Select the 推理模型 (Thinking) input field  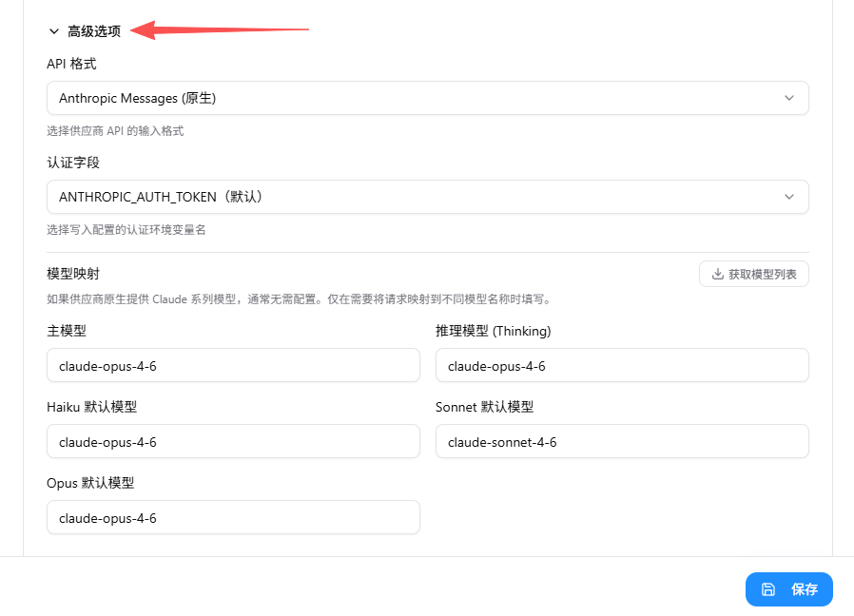click(x=622, y=365)
